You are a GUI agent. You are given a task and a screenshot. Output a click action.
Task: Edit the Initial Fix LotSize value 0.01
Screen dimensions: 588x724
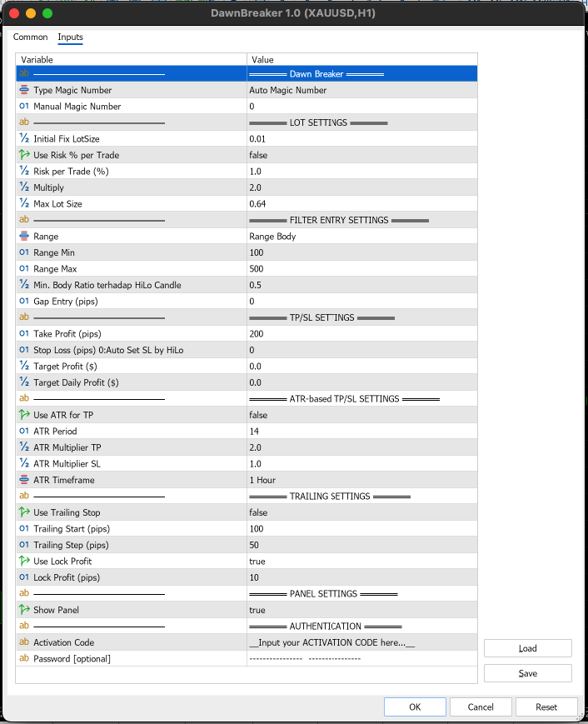pos(361,138)
